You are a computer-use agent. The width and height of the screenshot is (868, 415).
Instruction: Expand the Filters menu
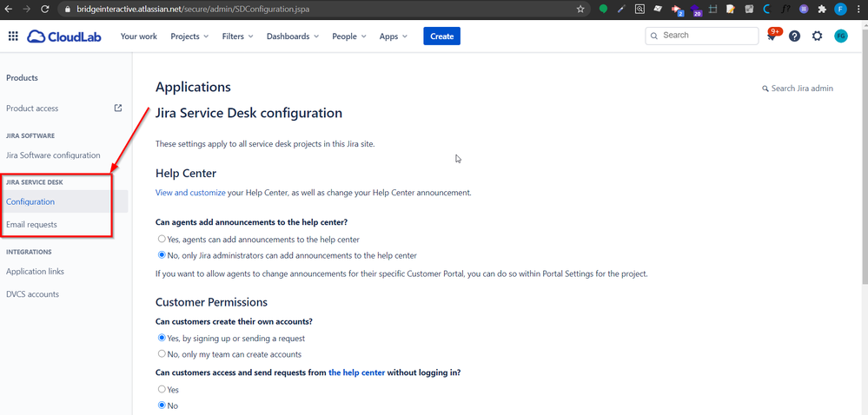tap(237, 36)
